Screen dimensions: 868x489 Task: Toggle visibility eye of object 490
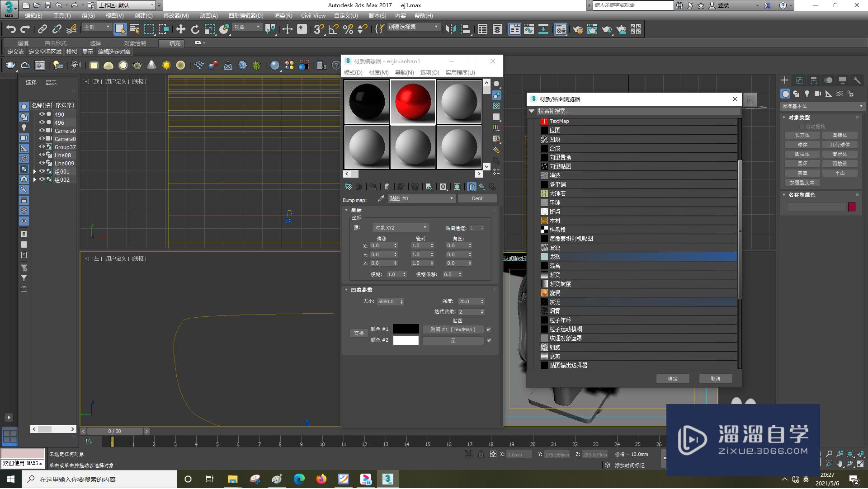[42, 114]
